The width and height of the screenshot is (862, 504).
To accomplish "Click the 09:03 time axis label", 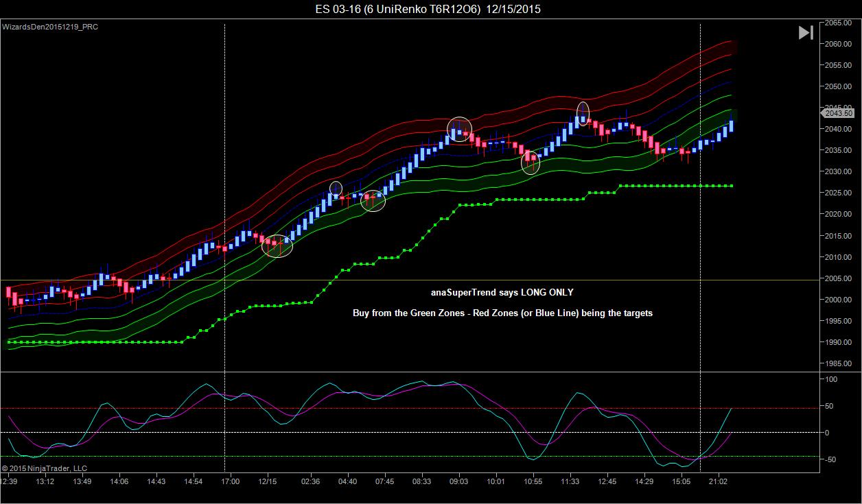I will click(458, 482).
